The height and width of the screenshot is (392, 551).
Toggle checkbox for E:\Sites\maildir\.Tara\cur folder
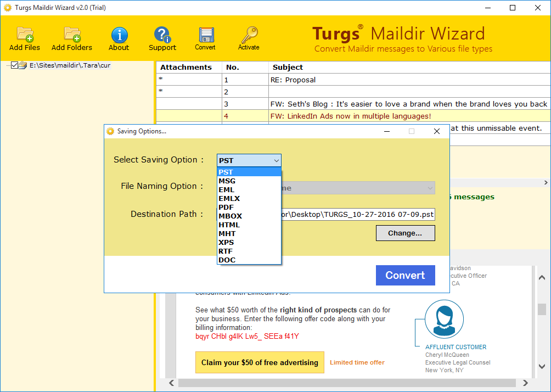point(14,65)
